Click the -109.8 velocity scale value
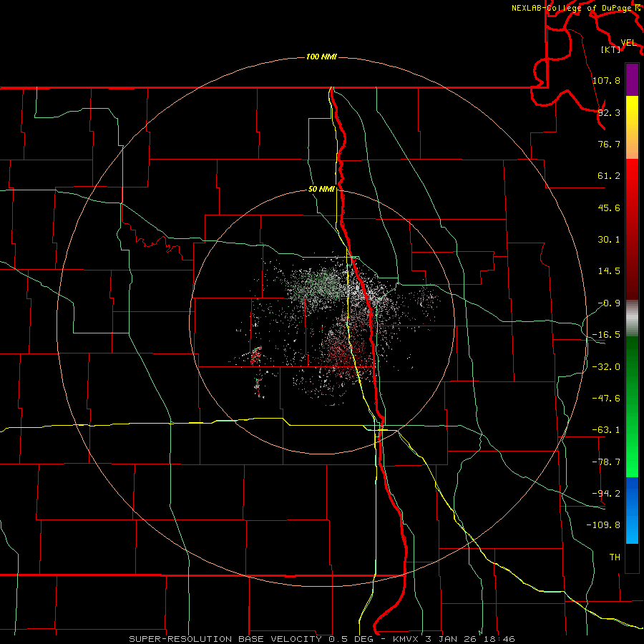Image resolution: width=644 pixels, height=644 pixels. pyautogui.click(x=604, y=525)
